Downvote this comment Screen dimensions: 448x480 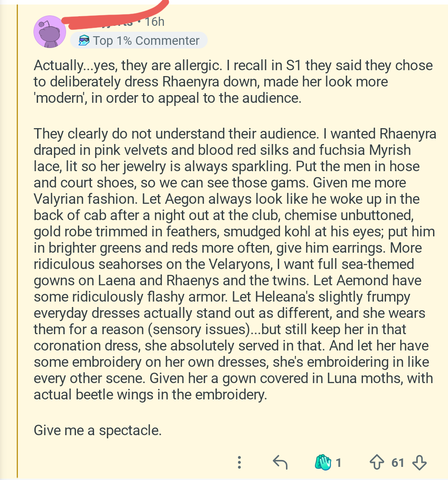420,462
